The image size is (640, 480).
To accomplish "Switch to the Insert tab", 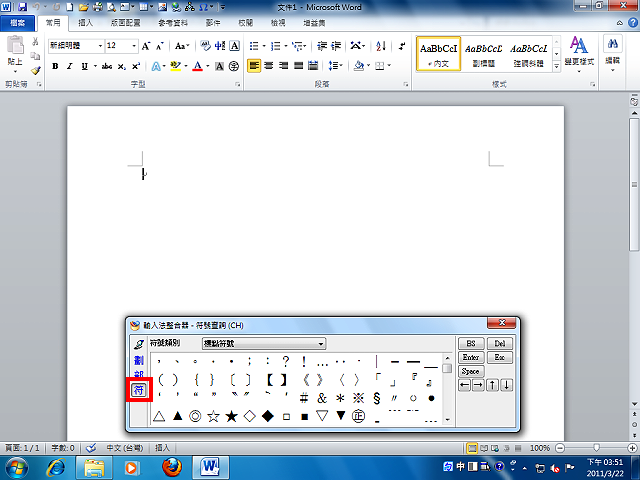I will pyautogui.click(x=85, y=23).
